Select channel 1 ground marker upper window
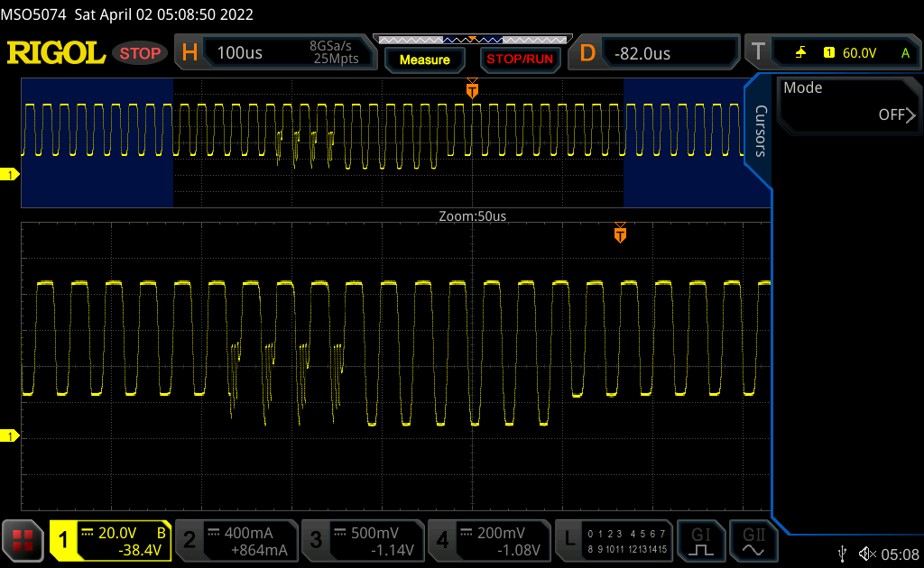 pos(9,174)
